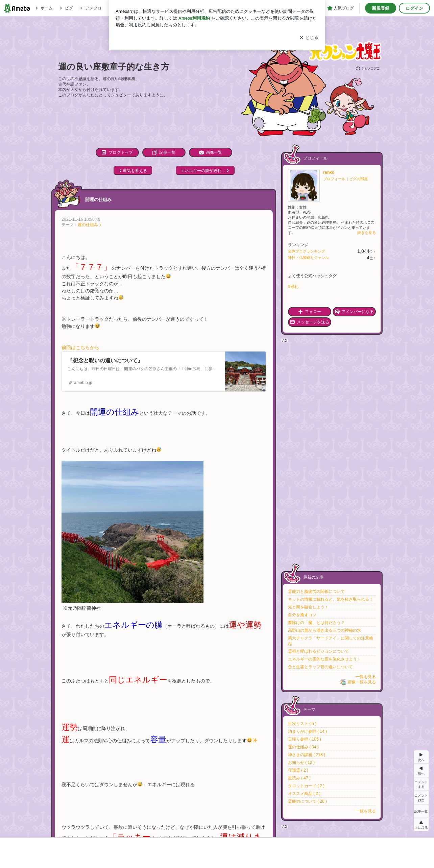Viewport: 434px width, 868px height.
Task: Go to next article エネルギーの膜が破れ…
Action: click(x=205, y=171)
